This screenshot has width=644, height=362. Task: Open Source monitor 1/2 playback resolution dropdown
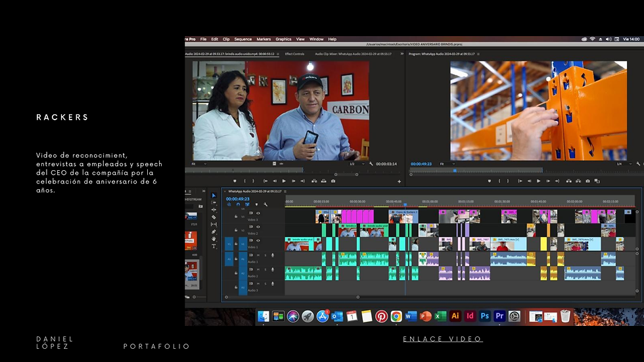(x=356, y=164)
